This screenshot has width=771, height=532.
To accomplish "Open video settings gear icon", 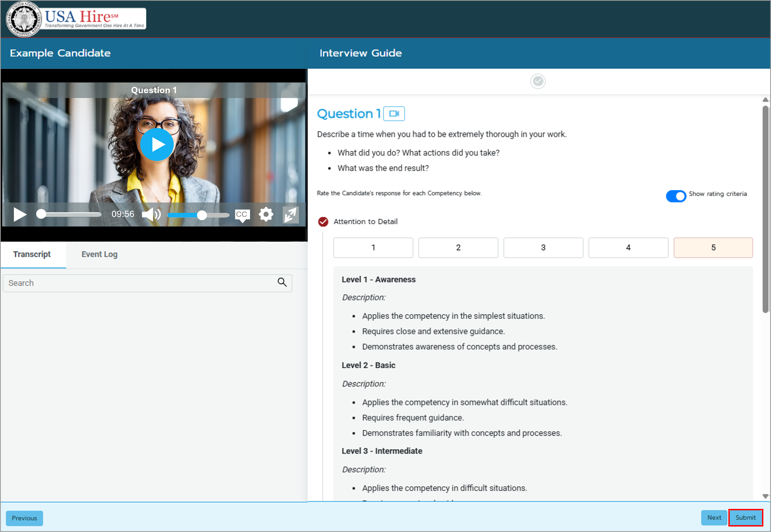I will 266,214.
